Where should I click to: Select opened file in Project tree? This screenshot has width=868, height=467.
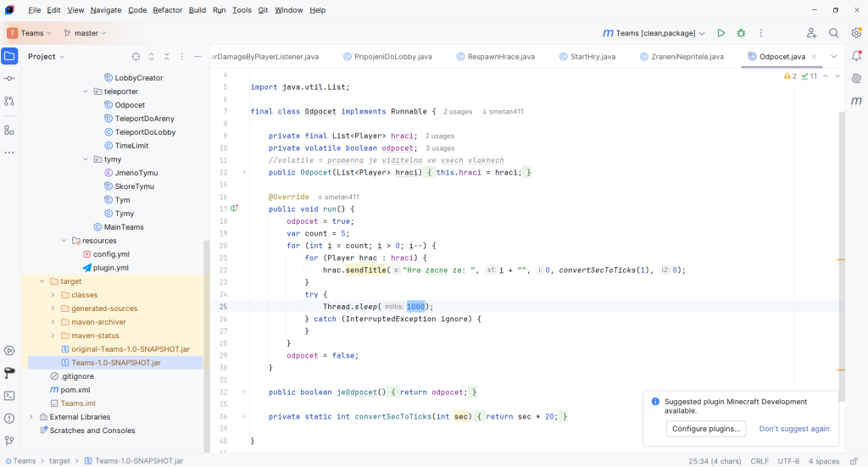[136, 57]
